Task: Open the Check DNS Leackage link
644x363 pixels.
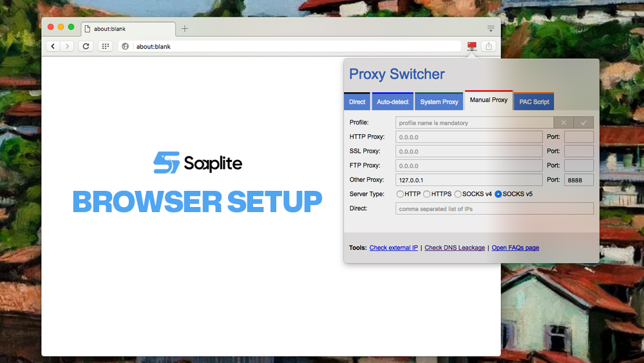Action: tap(455, 248)
